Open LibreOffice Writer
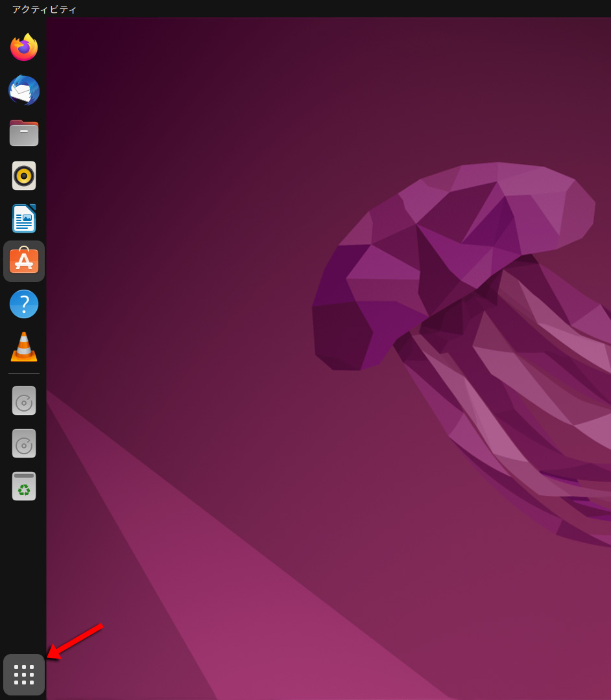Screen dimensions: 611x700 24,218
